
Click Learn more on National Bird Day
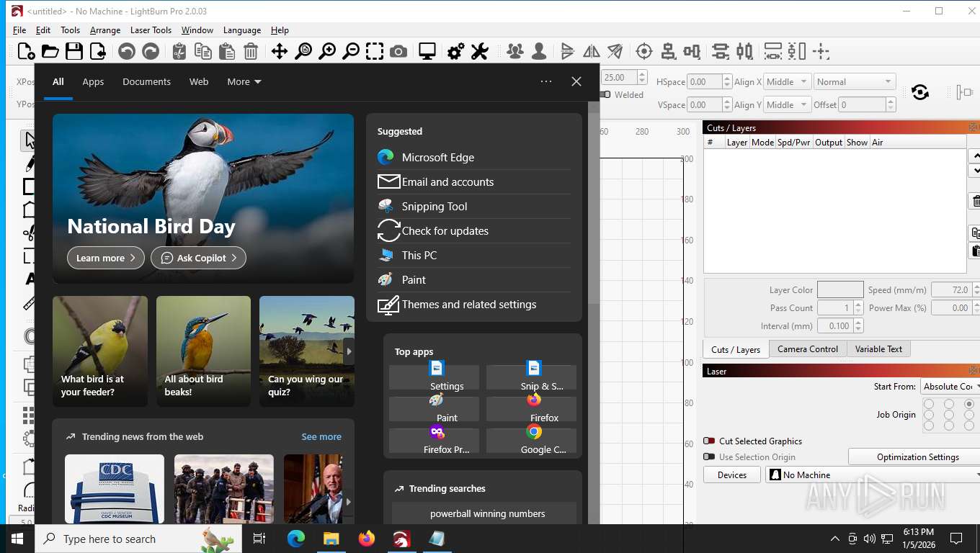pyautogui.click(x=106, y=258)
